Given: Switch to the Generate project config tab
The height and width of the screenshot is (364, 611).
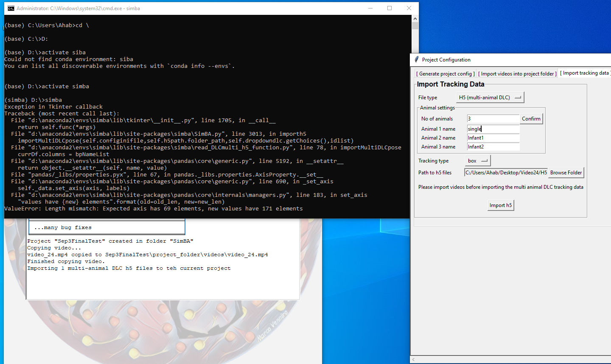Looking at the screenshot, I should coord(445,73).
